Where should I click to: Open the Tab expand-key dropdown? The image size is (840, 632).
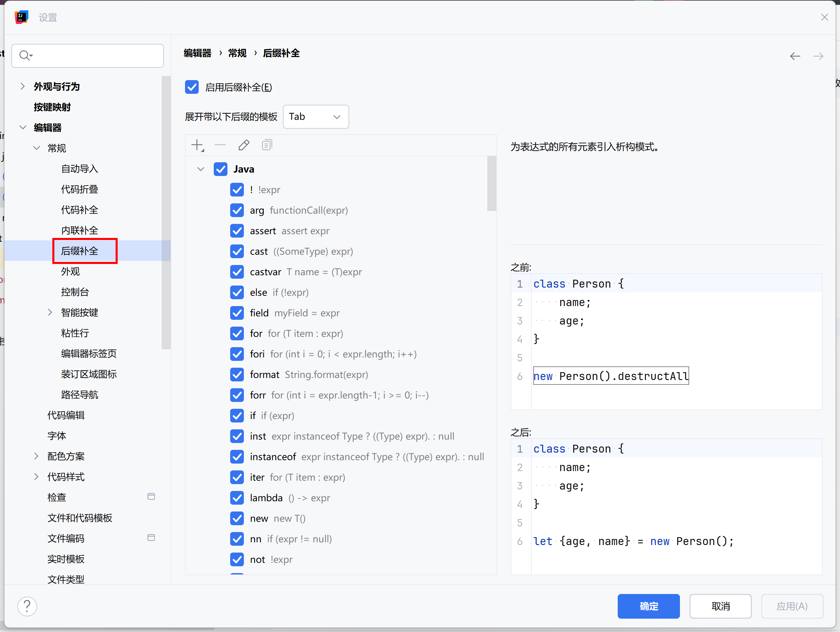[316, 117]
